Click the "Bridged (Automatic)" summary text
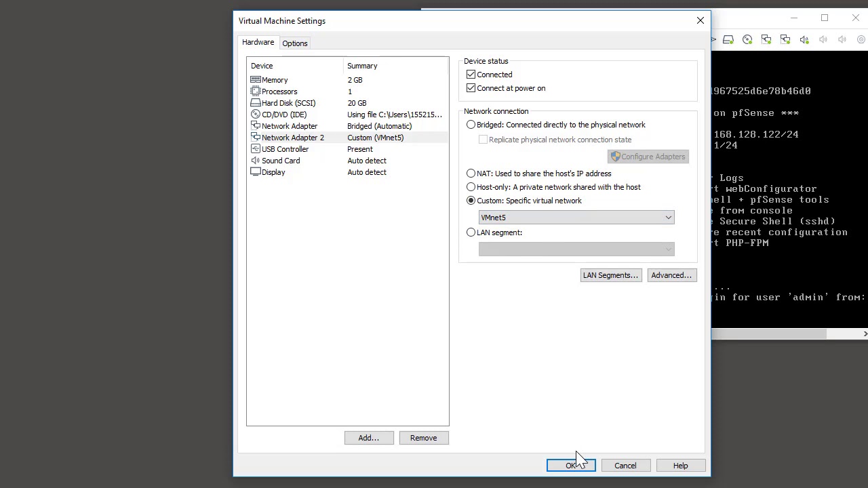 (380, 126)
